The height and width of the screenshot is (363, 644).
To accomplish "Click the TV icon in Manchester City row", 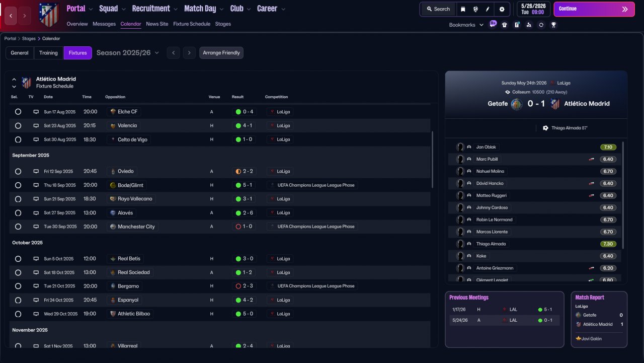I will (36, 227).
